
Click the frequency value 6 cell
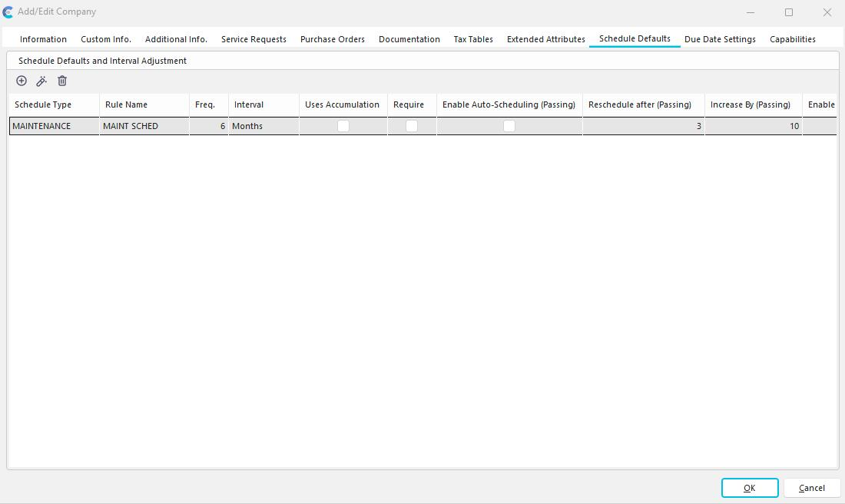coord(208,126)
